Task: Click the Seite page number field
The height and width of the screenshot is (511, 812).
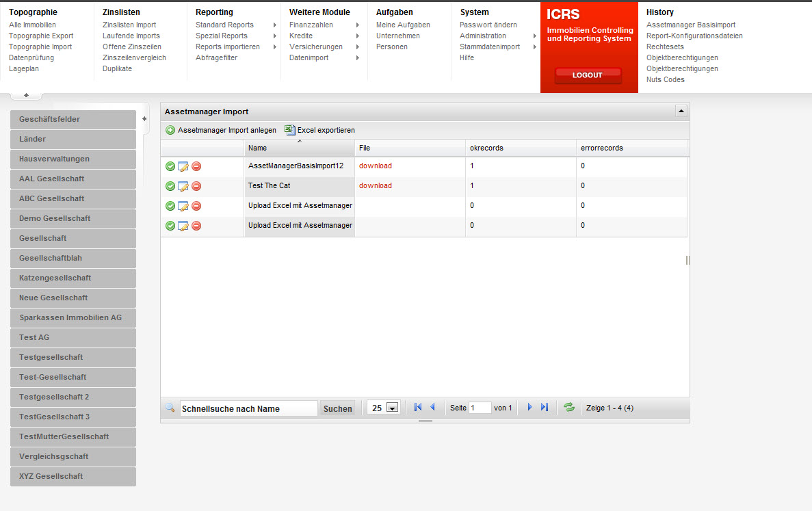Action: click(x=480, y=408)
